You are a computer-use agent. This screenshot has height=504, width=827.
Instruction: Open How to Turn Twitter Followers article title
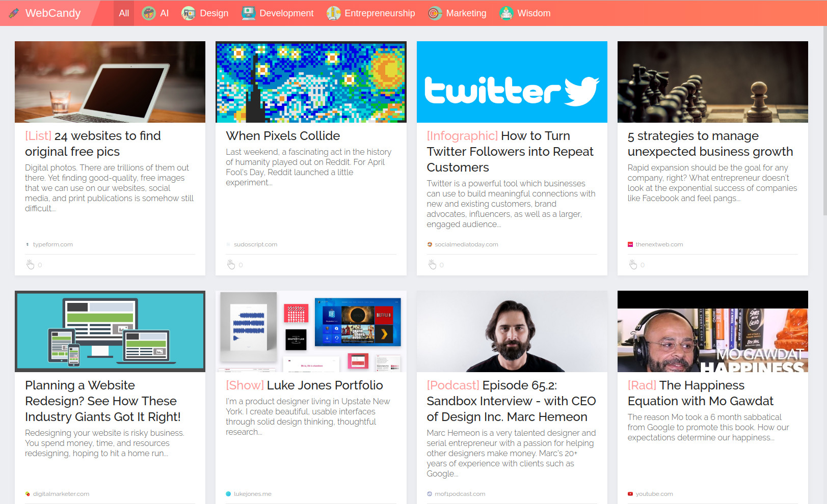(510, 152)
